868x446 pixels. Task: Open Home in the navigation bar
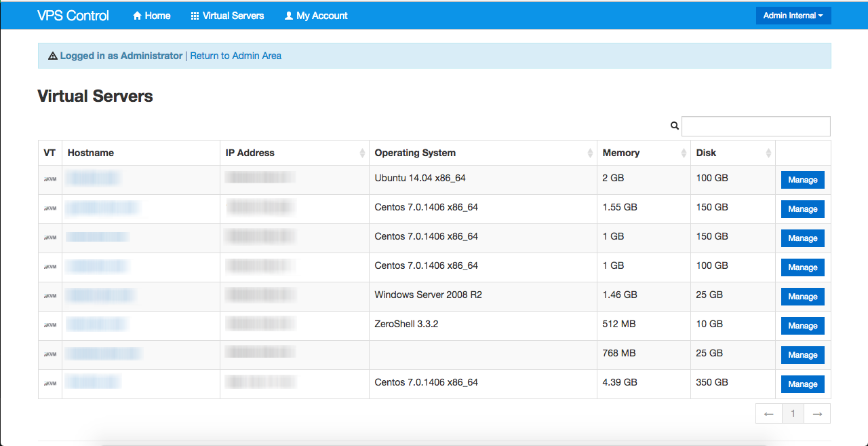click(x=151, y=16)
